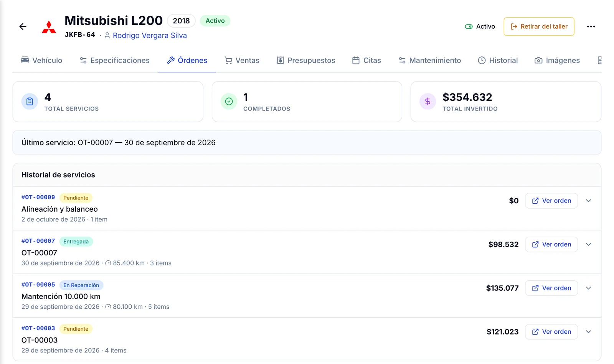The image size is (614, 364).
Task: Open the #OT-00005 order number link
Action: 38,285
